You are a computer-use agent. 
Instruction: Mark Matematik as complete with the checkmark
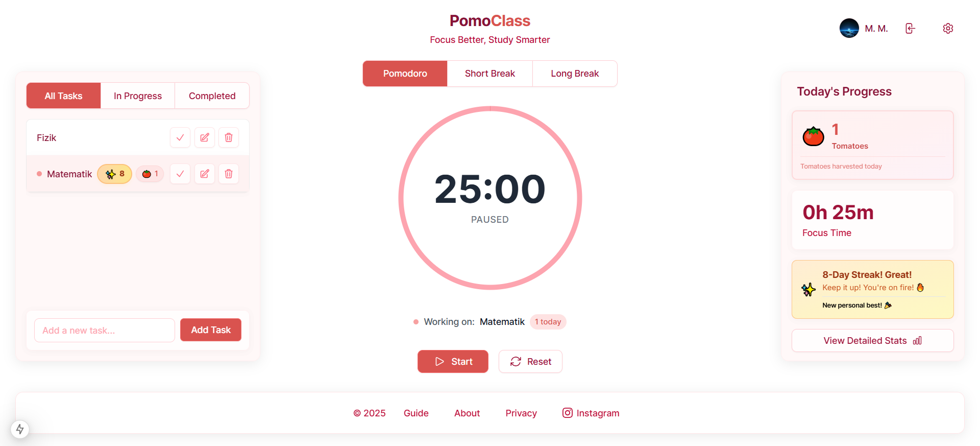[180, 174]
